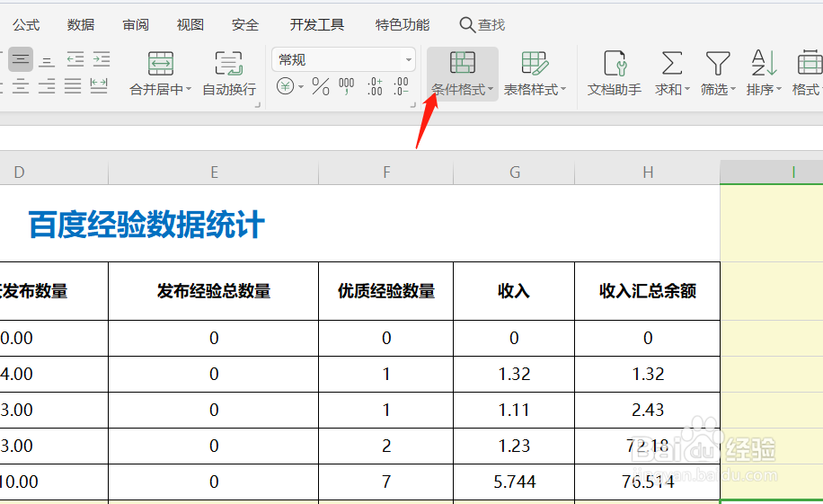Toggle 自动换行 wrap text
Viewport: 823px width, 504px height.
[229, 74]
